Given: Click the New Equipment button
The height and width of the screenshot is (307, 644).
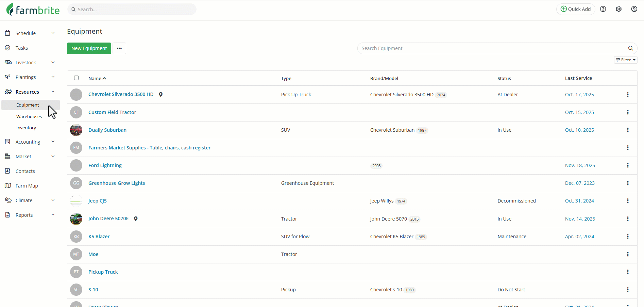Looking at the screenshot, I should (89, 48).
